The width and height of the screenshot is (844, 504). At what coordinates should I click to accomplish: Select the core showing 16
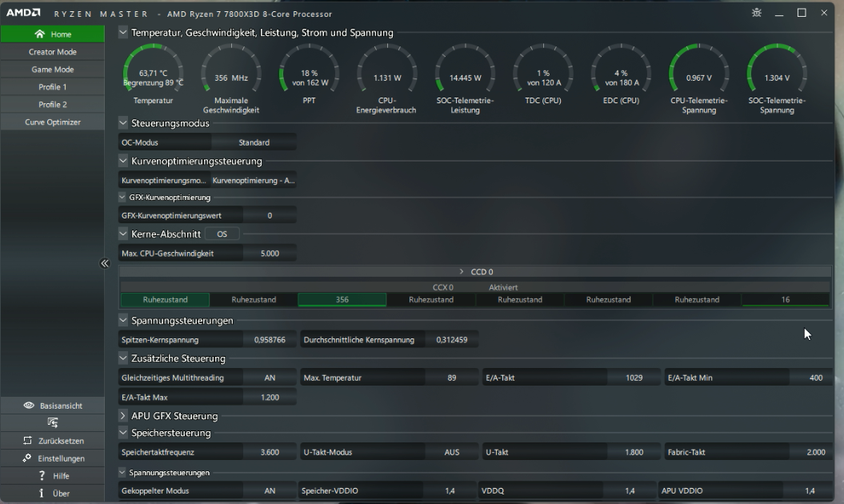click(786, 299)
